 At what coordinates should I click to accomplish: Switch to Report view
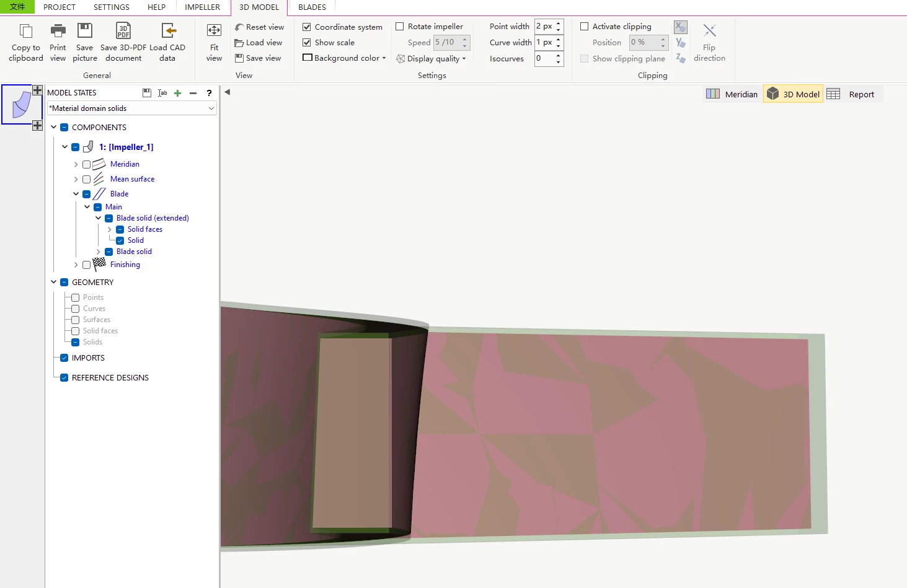851,94
